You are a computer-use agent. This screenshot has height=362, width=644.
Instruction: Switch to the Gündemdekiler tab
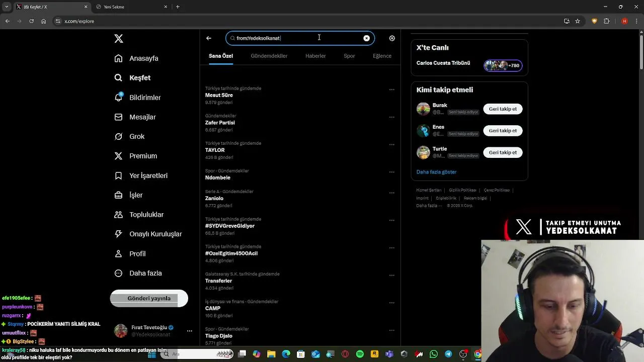click(269, 56)
